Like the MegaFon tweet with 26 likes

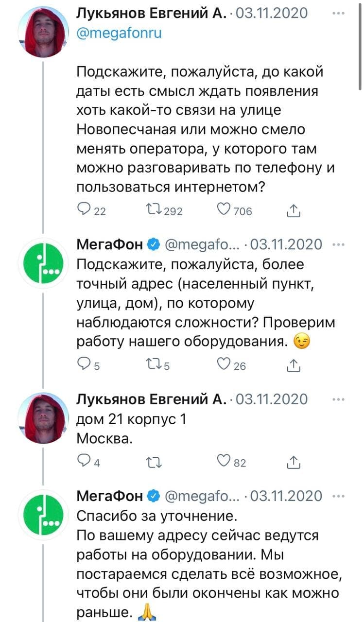coord(225,365)
